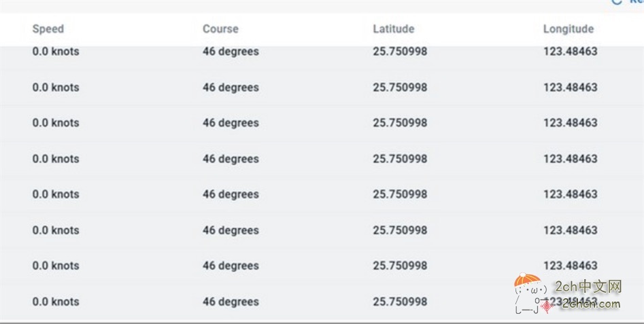
Task: Select second row's 46 degrees course cell
Action: (231, 88)
